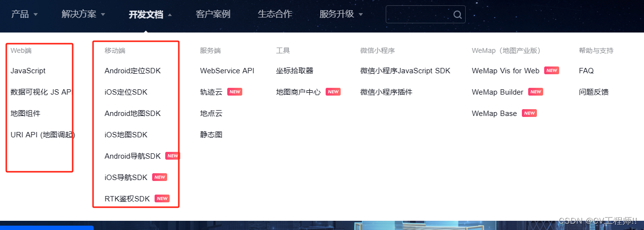The width and height of the screenshot is (644, 230).
Task: Open iOS地图SDK link
Action: (x=126, y=135)
